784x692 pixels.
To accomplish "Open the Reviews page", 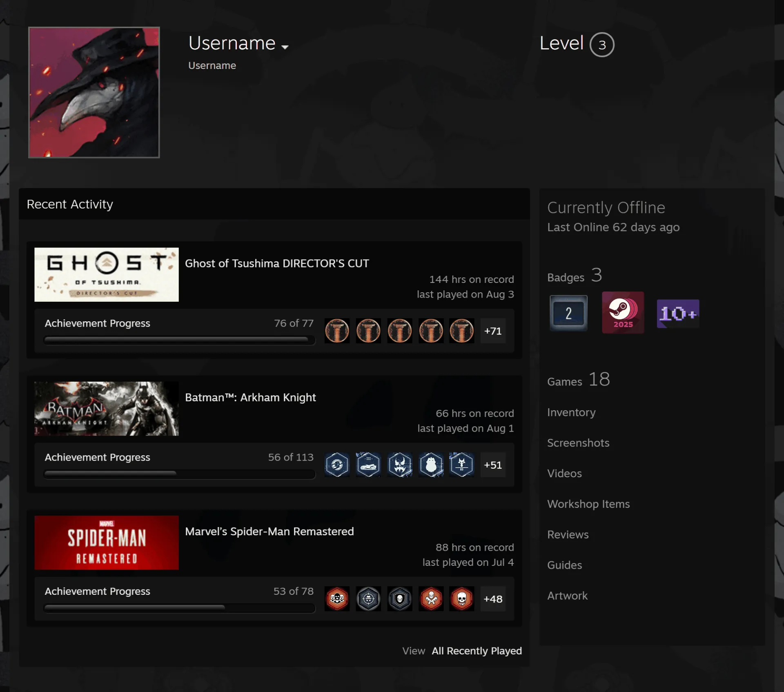I will (568, 535).
